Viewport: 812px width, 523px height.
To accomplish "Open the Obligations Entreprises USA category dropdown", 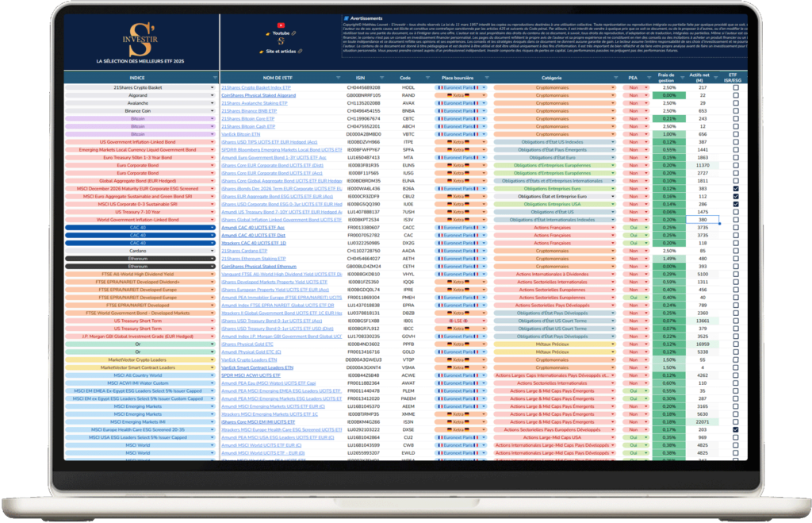I will click(613, 204).
